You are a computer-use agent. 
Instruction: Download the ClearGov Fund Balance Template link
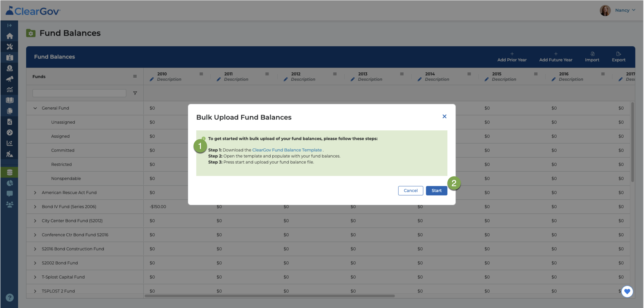(287, 150)
